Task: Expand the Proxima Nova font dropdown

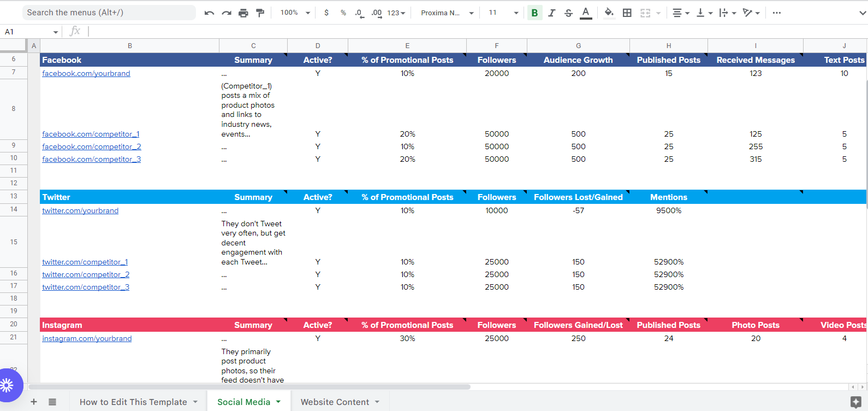Action: point(447,13)
